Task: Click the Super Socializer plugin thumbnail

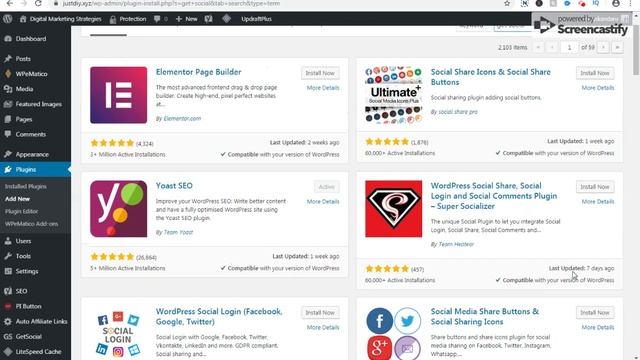Action: [x=393, y=209]
